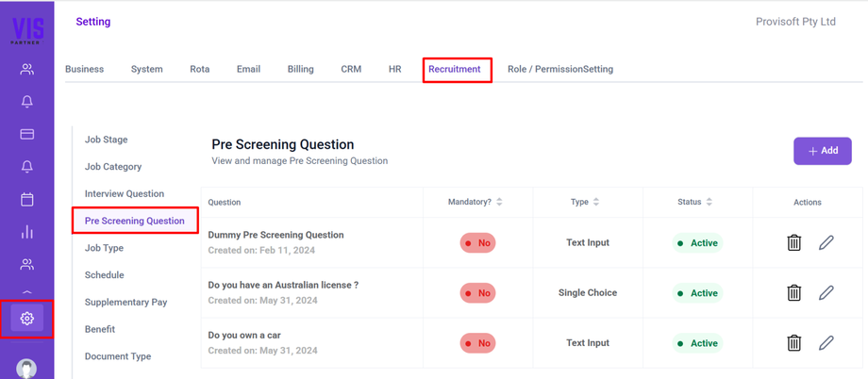Screen dimensions: 868x379
Task: Sort the table by Mandatory column
Action: 499,202
